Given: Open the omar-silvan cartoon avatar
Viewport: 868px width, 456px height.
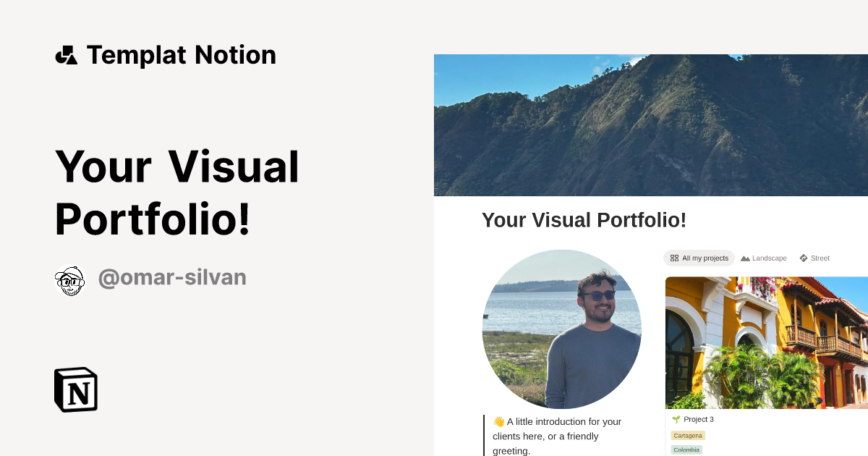Looking at the screenshot, I should click(70, 281).
